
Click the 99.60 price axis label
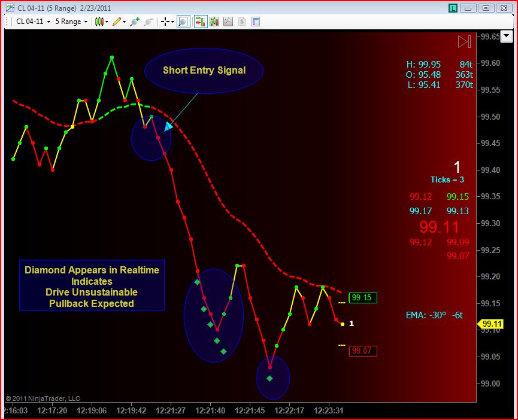[x=490, y=63]
